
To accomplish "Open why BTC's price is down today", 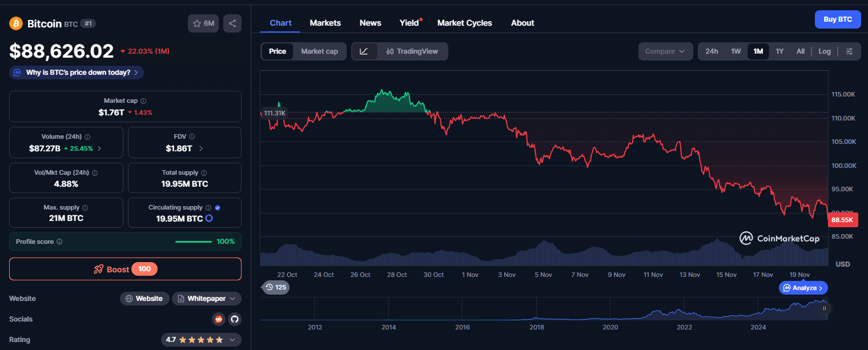I will click(x=75, y=72).
